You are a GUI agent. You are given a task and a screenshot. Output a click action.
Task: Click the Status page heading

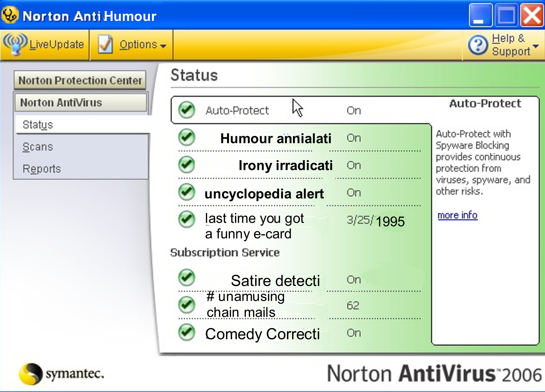[x=194, y=75]
